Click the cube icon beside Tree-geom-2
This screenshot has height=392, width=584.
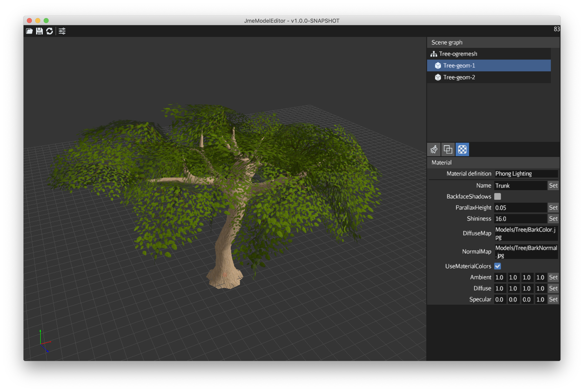click(438, 77)
